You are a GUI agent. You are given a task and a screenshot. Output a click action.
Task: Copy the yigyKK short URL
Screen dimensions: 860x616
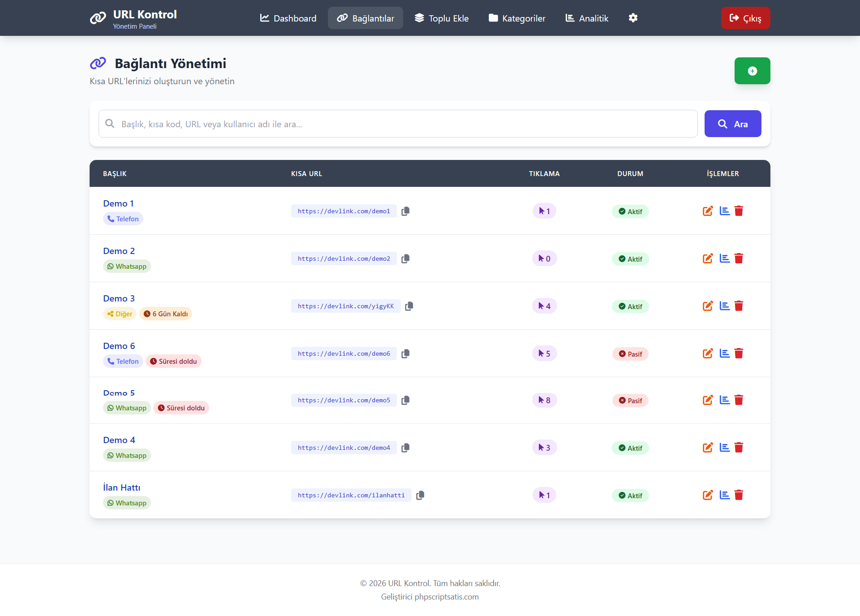(x=409, y=306)
